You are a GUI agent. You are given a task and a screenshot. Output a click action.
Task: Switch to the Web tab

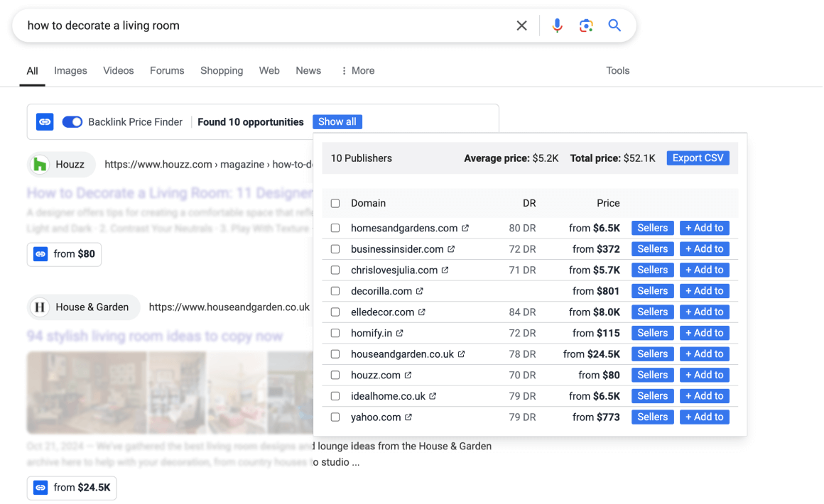[x=269, y=70]
